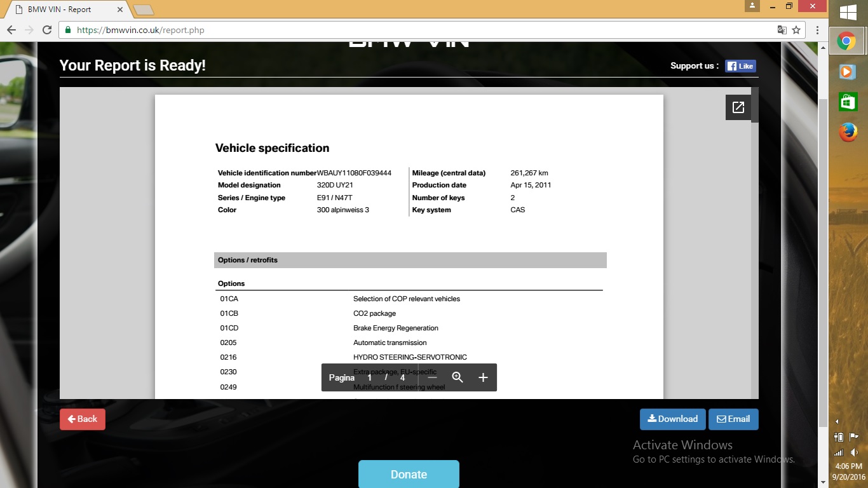
Task: Click the battery power tray icon
Action: 839,437
